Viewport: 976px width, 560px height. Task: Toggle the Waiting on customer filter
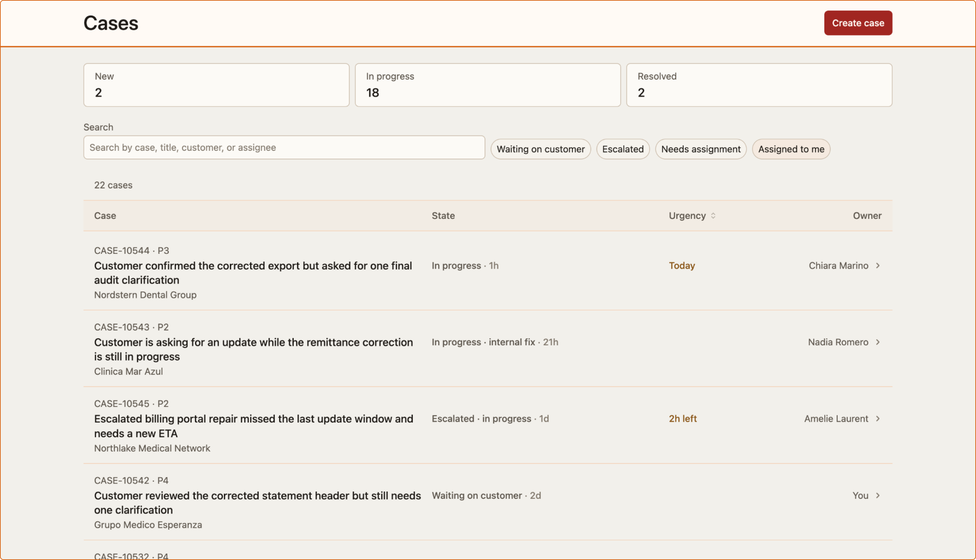540,149
